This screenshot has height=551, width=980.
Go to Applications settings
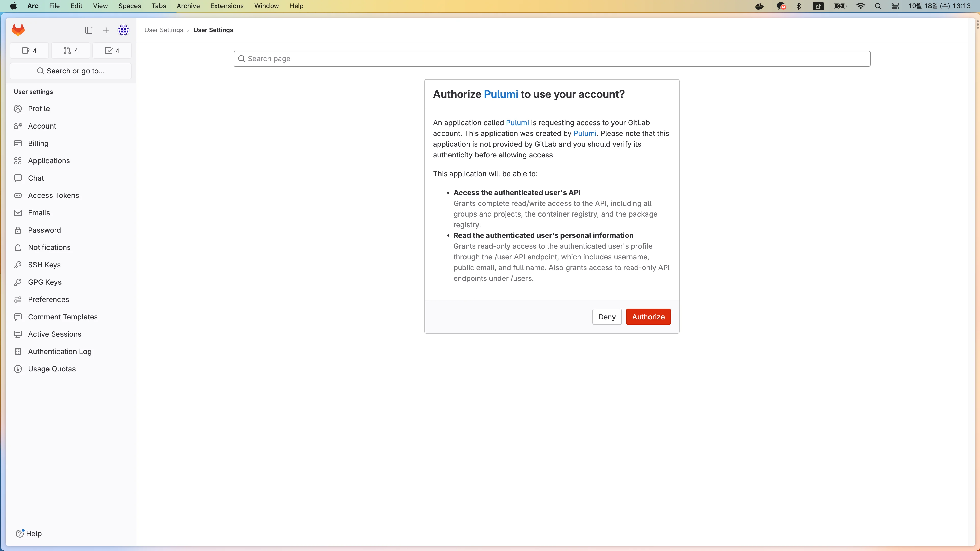tap(49, 161)
